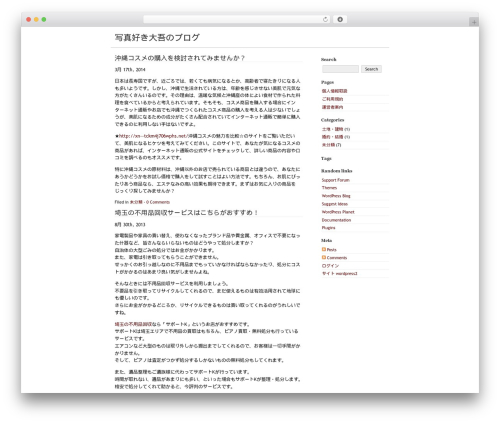
Task: Open post 沖縄コスメの購入を検討されてみませんか？
Action: coord(180,58)
